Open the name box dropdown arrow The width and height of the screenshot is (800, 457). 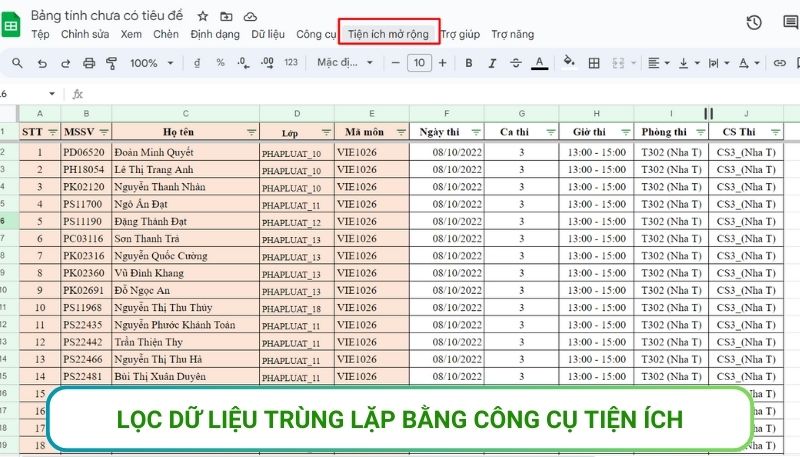[52, 94]
